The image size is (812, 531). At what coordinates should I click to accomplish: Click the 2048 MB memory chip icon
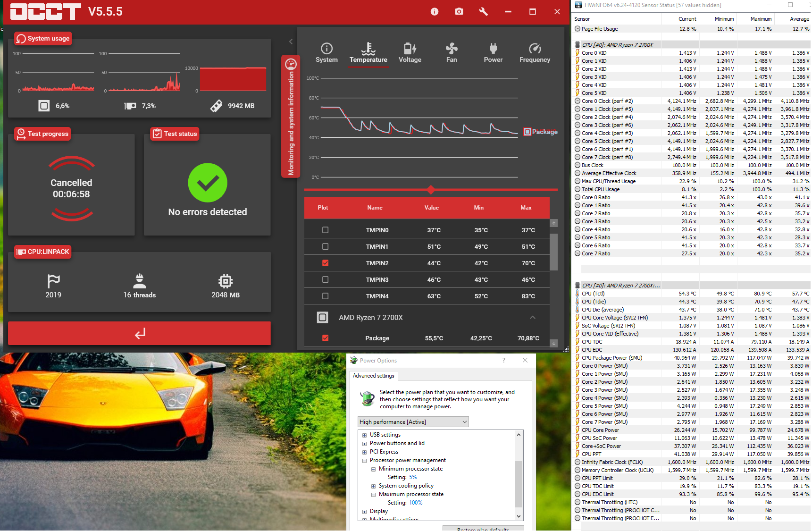click(226, 281)
